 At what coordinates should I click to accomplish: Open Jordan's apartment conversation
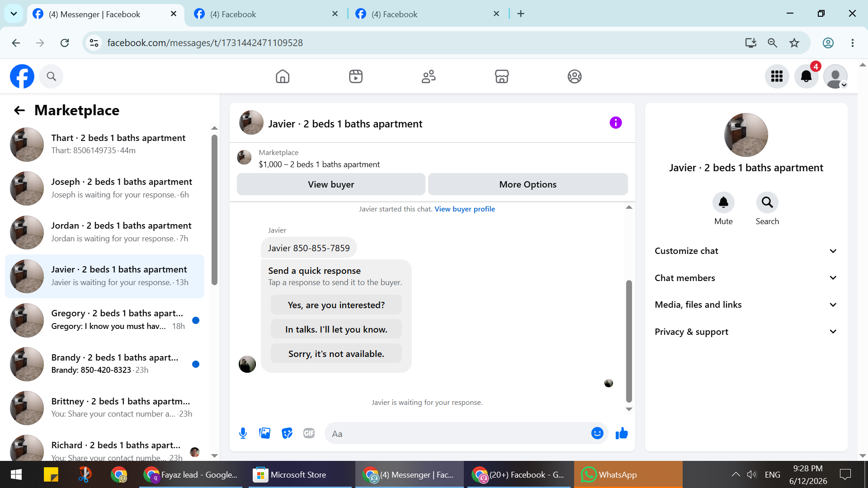(104, 232)
